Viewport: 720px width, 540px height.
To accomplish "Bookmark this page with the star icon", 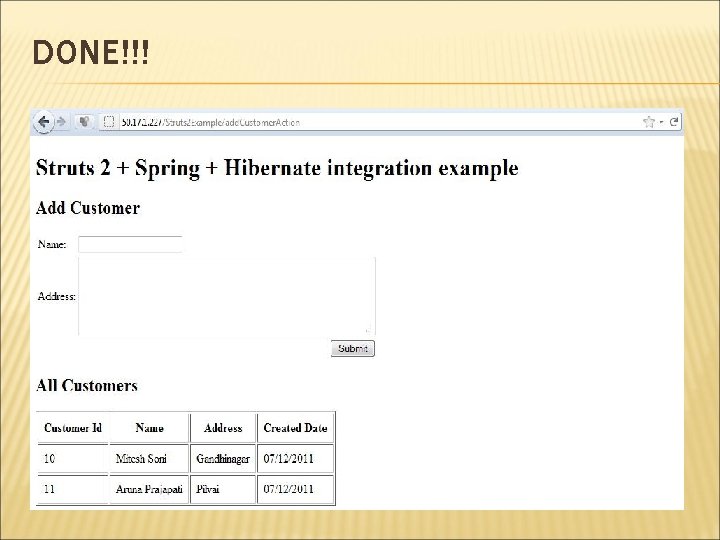I will 648,122.
